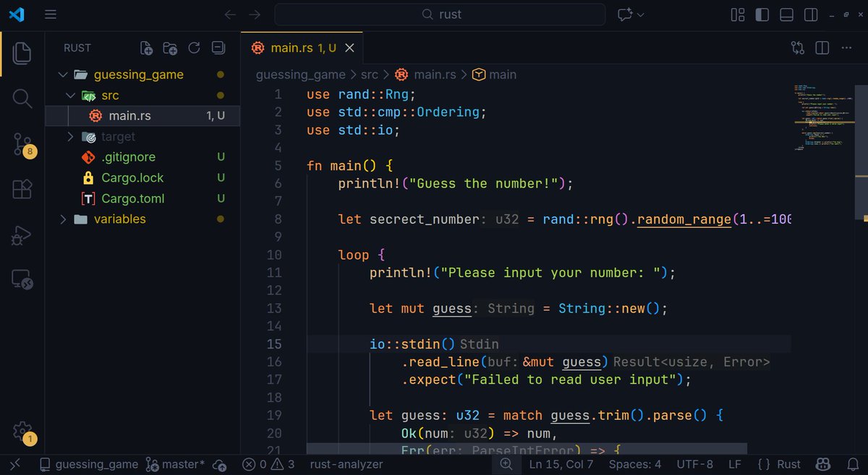Switch branch via master* in status bar

(175, 464)
